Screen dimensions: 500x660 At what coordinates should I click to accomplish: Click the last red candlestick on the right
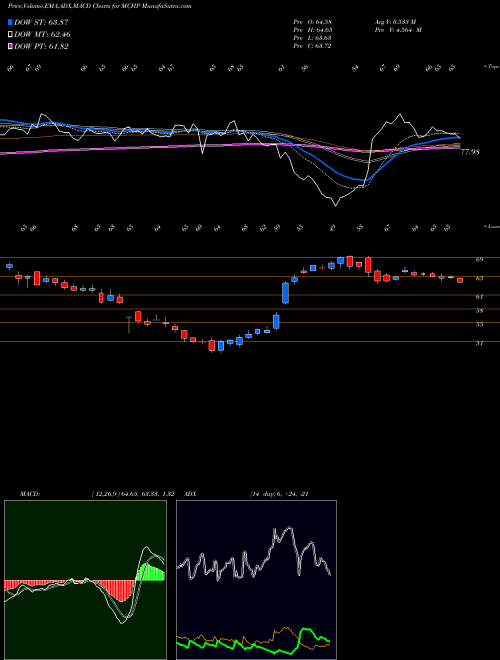coord(460,280)
